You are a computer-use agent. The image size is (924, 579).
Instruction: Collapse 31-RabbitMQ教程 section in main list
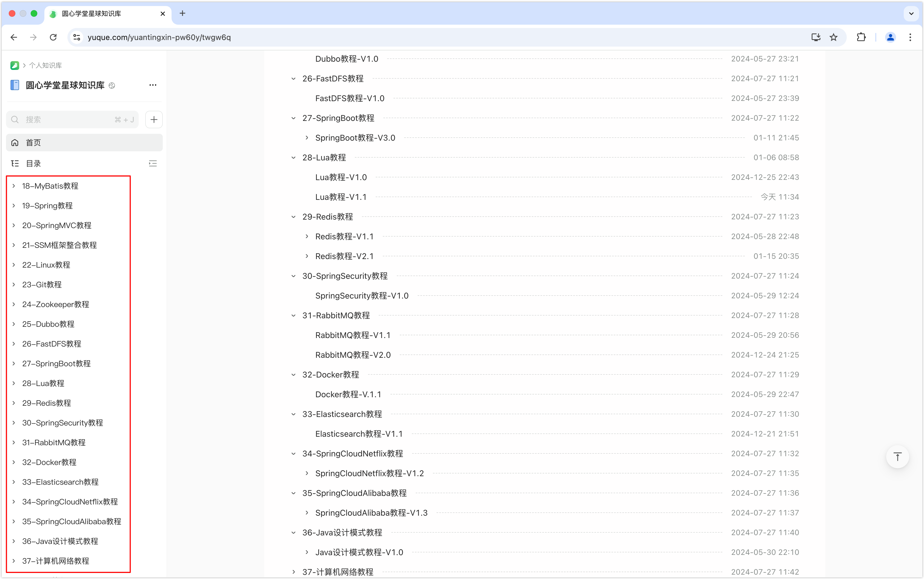point(293,316)
